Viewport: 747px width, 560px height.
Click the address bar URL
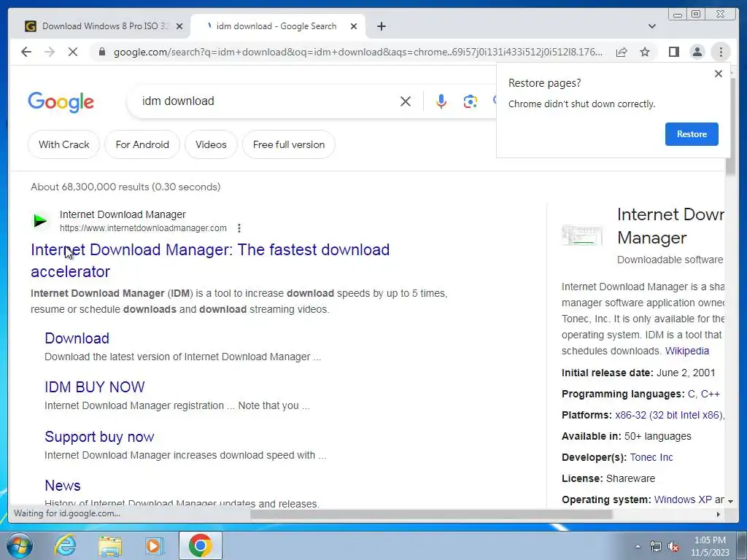358,52
